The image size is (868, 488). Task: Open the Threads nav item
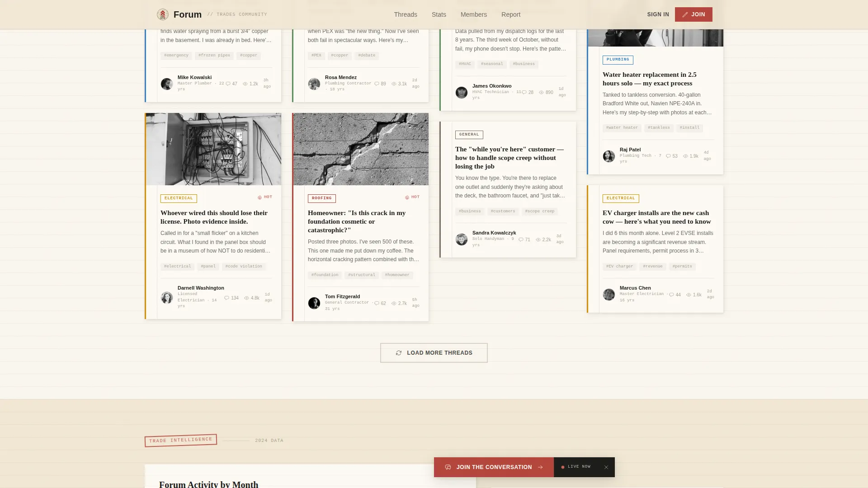[406, 14]
